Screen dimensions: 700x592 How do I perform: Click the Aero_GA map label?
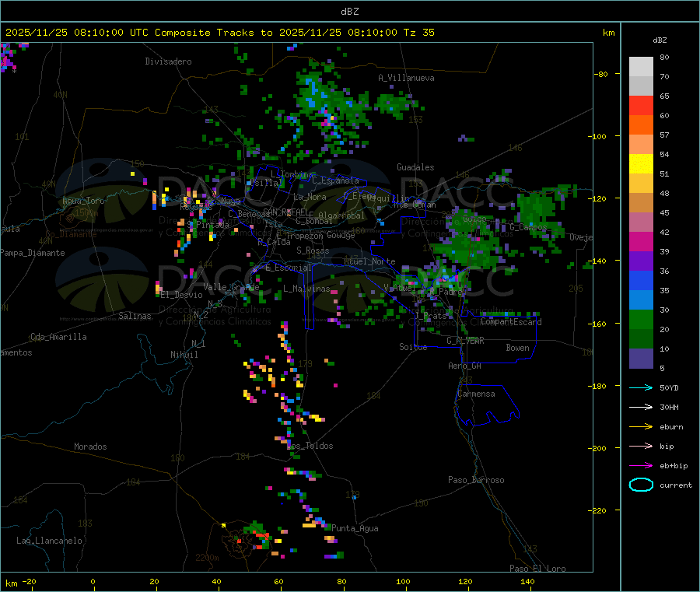point(465,366)
